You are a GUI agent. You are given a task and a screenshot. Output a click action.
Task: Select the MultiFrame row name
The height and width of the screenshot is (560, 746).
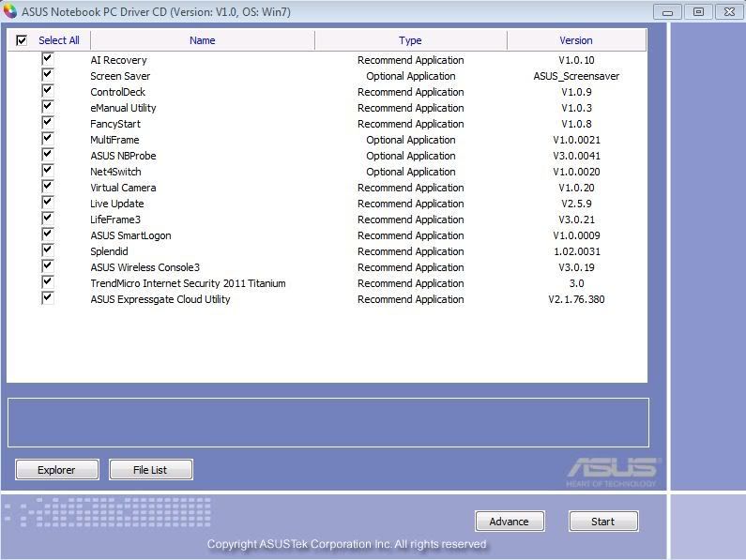[114, 140]
